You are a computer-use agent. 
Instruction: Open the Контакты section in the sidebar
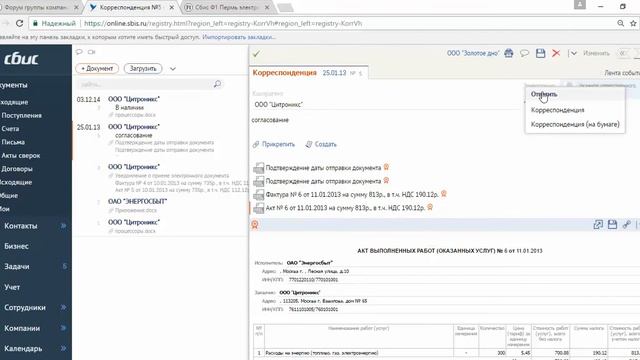point(20,226)
